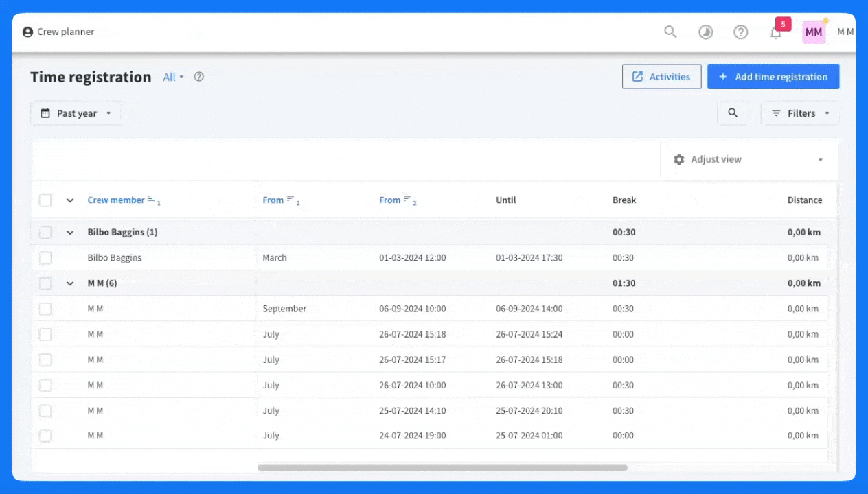Click the Time registration page title
Viewport: 868px width, 494px height.
coord(91,77)
